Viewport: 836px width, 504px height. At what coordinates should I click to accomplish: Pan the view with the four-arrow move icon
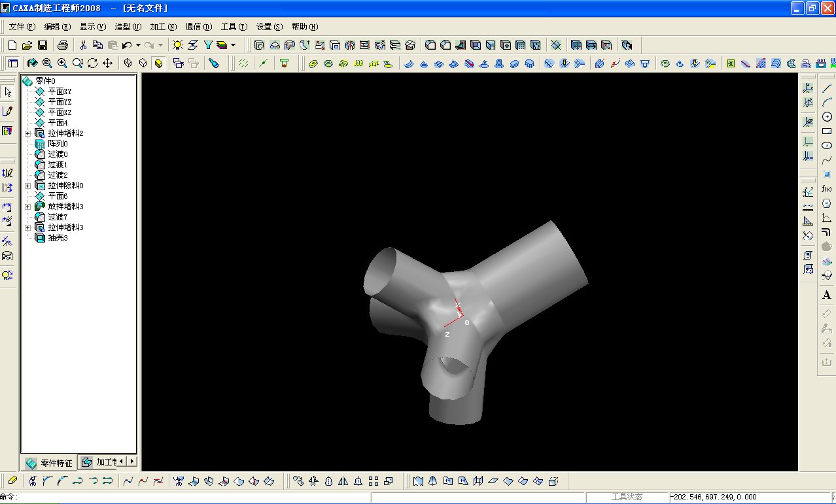pos(107,63)
